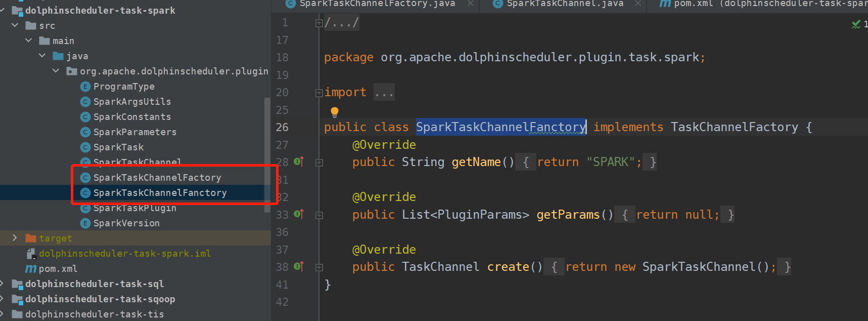Click the SparkTaskChannelFactory class icon in tree
868x321 pixels.
click(x=85, y=178)
